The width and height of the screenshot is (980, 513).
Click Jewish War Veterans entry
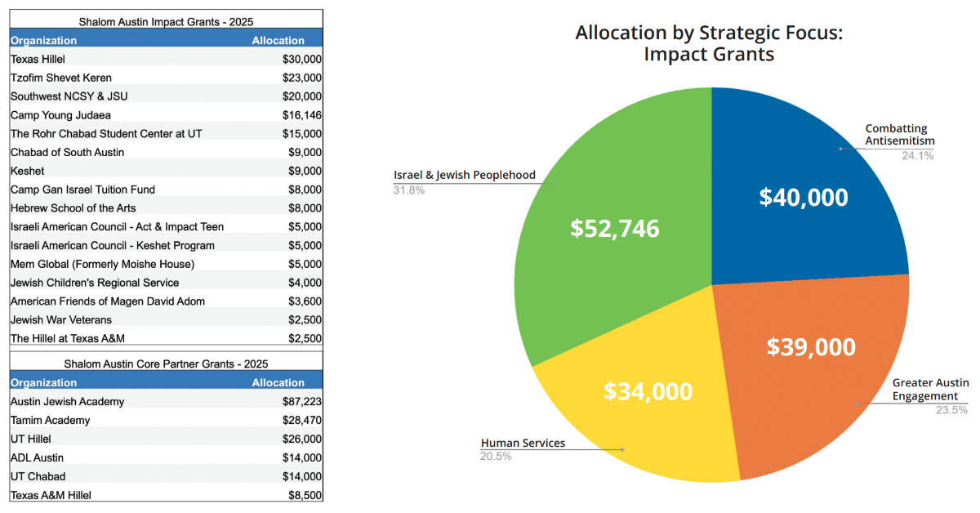(61, 320)
